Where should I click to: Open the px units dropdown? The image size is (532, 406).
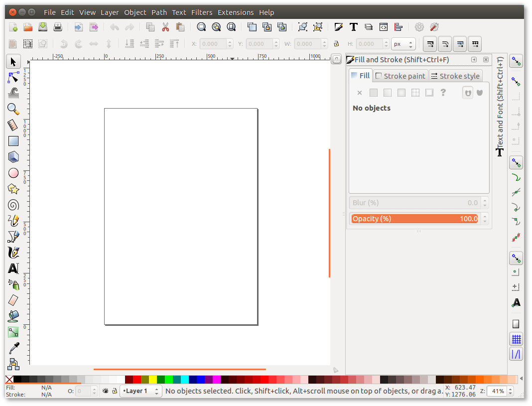(x=403, y=44)
